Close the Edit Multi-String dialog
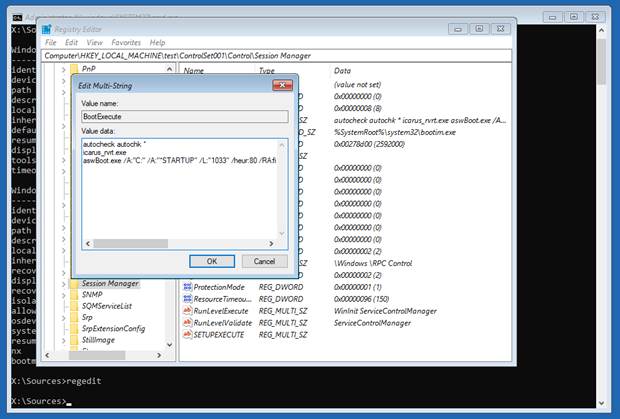The image size is (620, 419). [x=282, y=85]
